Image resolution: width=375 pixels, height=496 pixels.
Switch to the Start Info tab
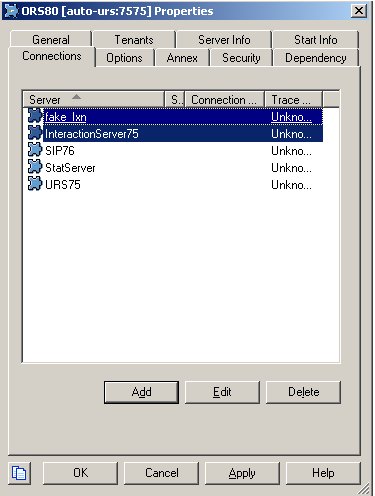(x=316, y=40)
